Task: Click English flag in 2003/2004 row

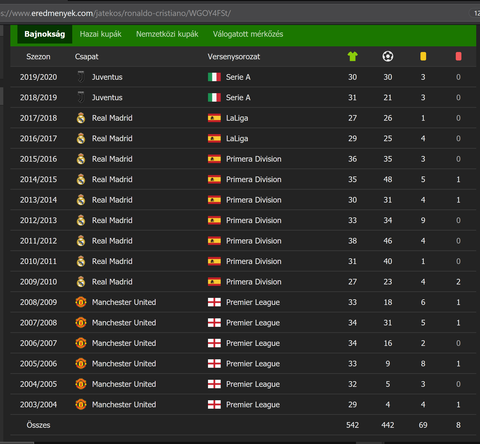Action: tap(214, 405)
